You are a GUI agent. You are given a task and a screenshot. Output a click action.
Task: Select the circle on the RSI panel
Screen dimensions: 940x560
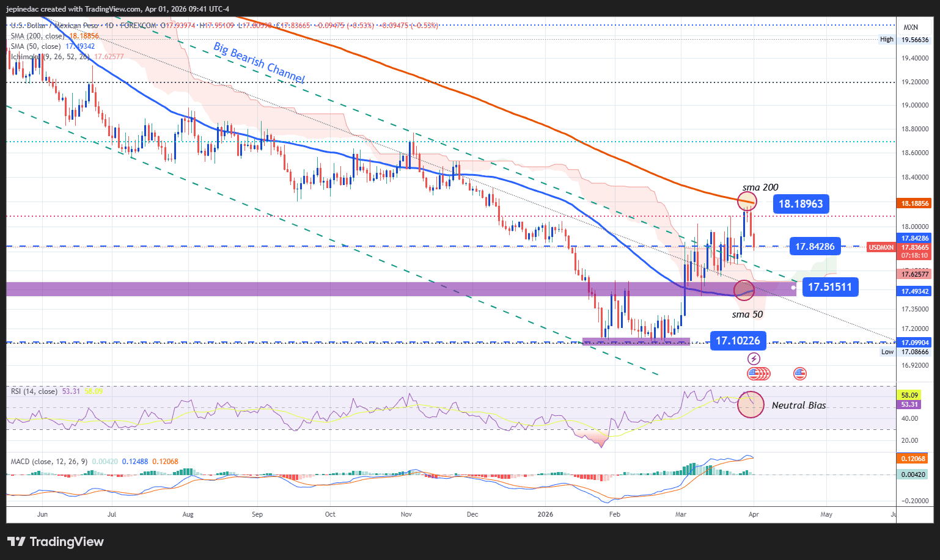(751, 404)
